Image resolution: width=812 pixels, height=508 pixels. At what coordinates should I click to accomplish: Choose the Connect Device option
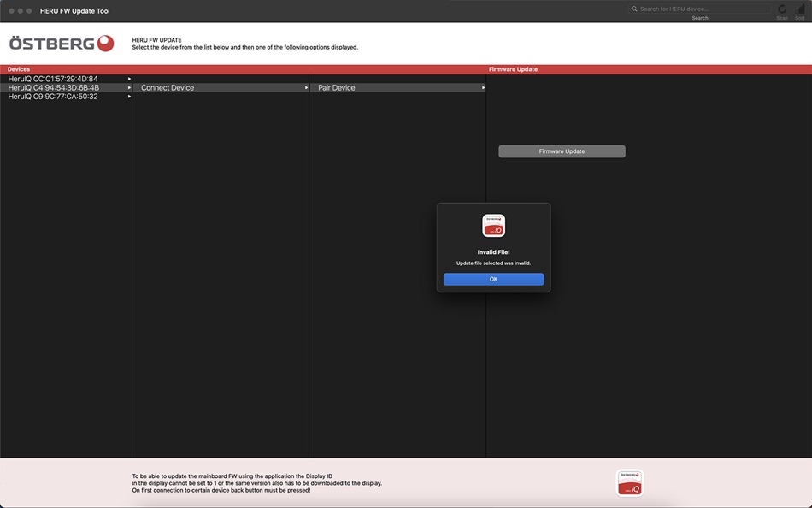[x=221, y=87]
